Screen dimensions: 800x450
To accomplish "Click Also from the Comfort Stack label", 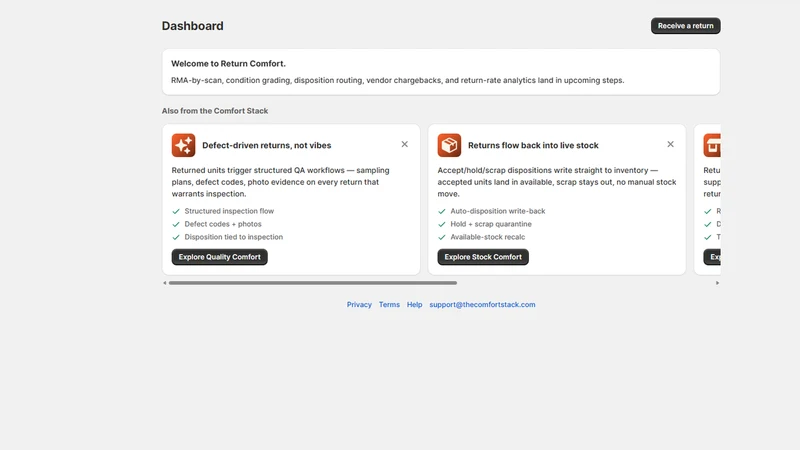I will pos(215,111).
